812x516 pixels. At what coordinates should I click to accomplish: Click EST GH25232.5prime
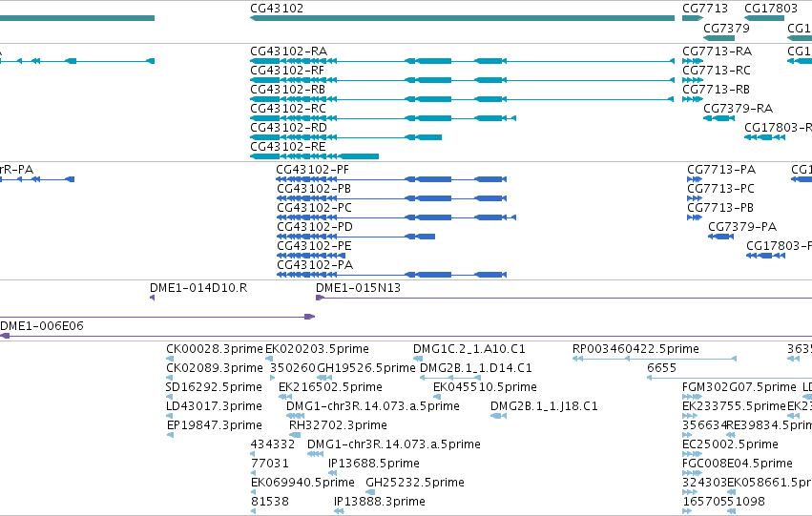[415, 484]
